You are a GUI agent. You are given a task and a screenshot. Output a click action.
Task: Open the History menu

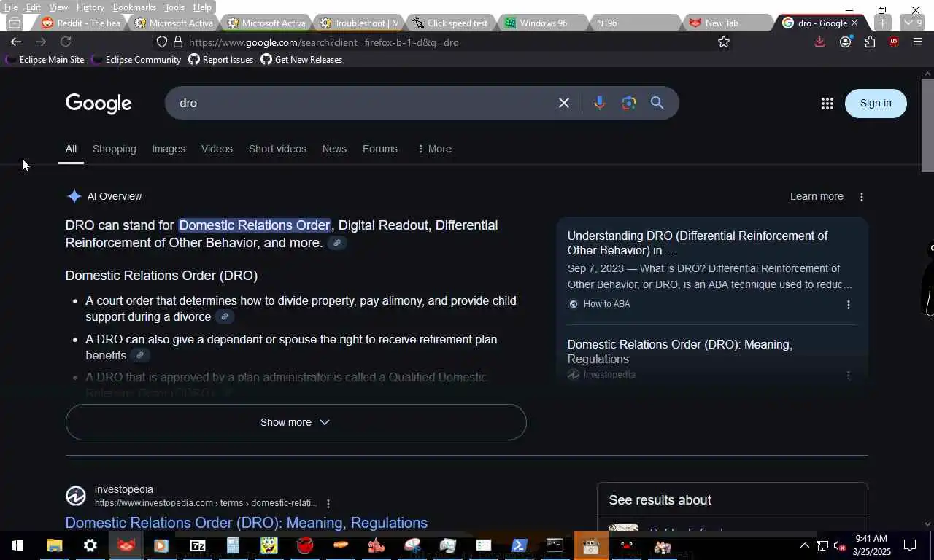[x=90, y=7]
